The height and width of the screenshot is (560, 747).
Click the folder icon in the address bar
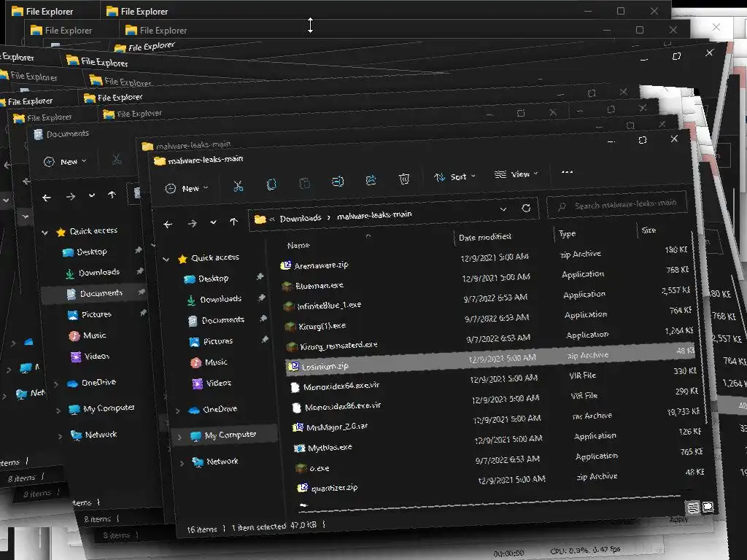coord(260,219)
